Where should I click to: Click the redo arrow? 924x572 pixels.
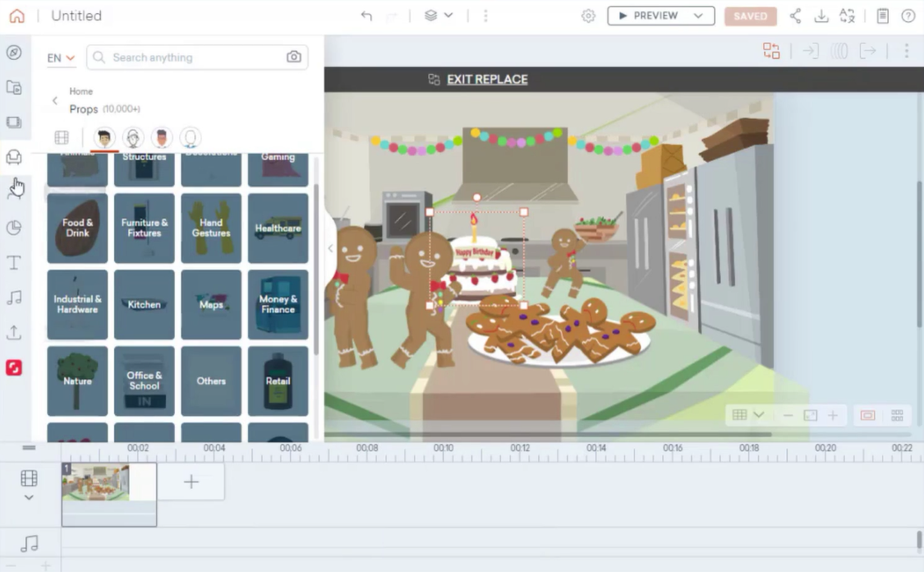tap(392, 16)
